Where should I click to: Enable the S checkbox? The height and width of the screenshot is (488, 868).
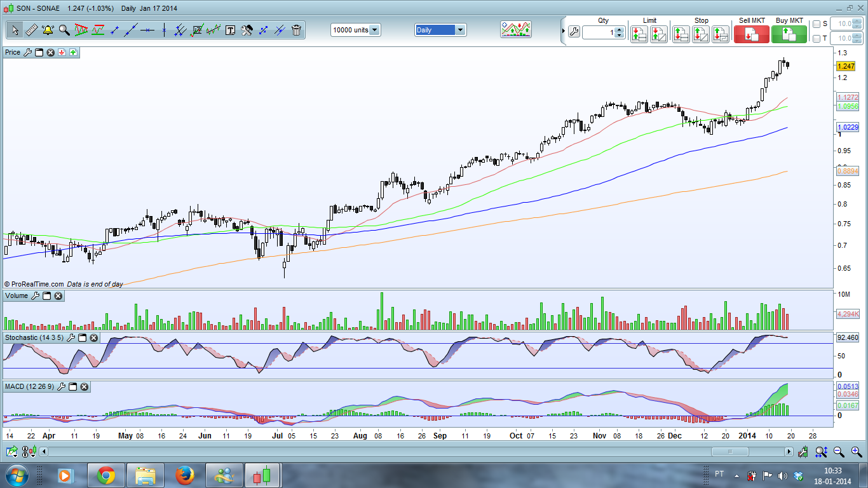point(817,24)
